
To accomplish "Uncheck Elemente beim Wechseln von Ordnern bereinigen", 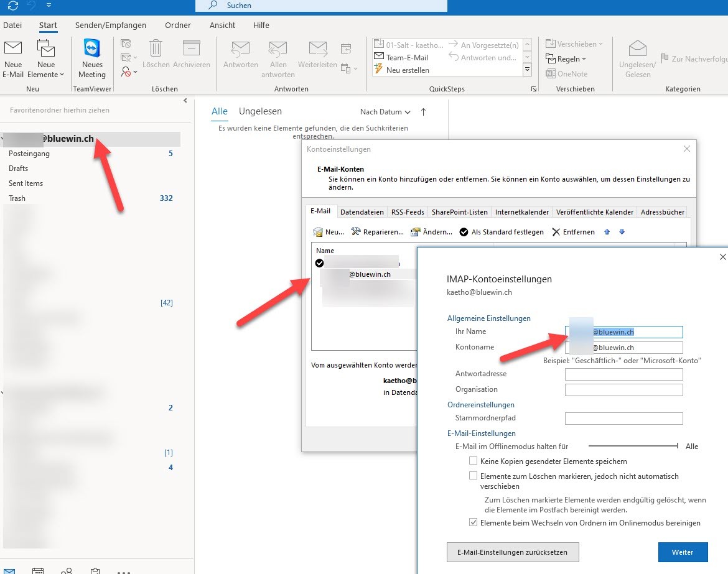I will point(474,523).
